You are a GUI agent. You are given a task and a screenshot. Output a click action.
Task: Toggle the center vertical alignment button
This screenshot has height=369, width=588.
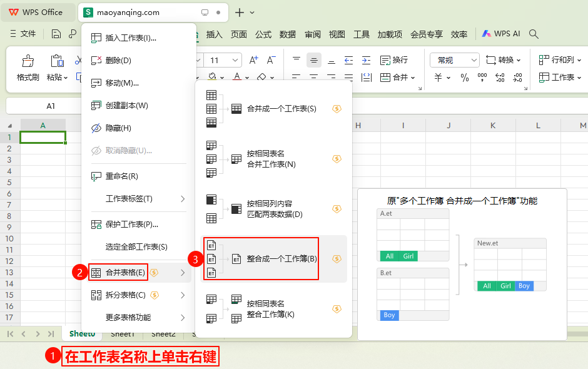314,61
